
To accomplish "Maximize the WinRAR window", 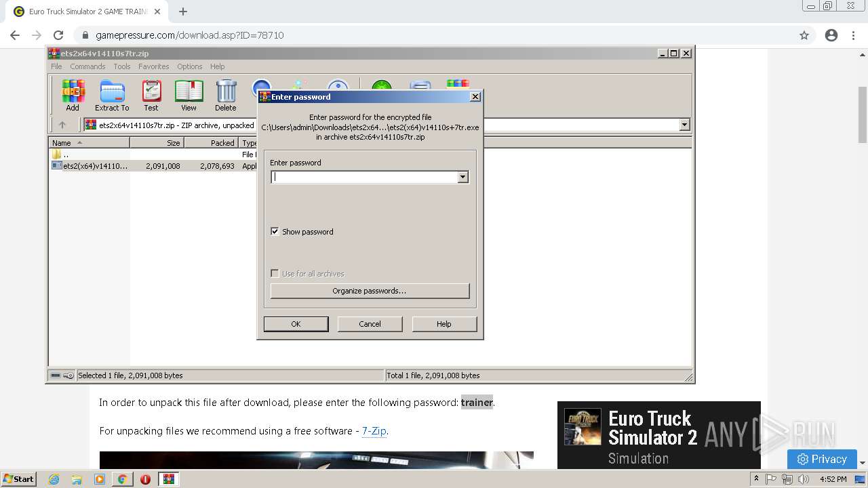I will tap(674, 53).
